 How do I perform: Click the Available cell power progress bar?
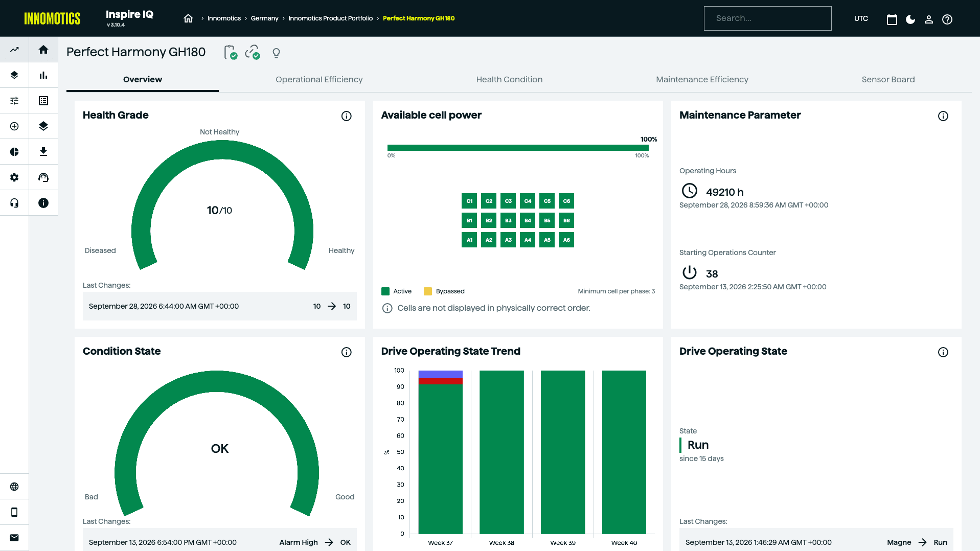tap(518, 148)
